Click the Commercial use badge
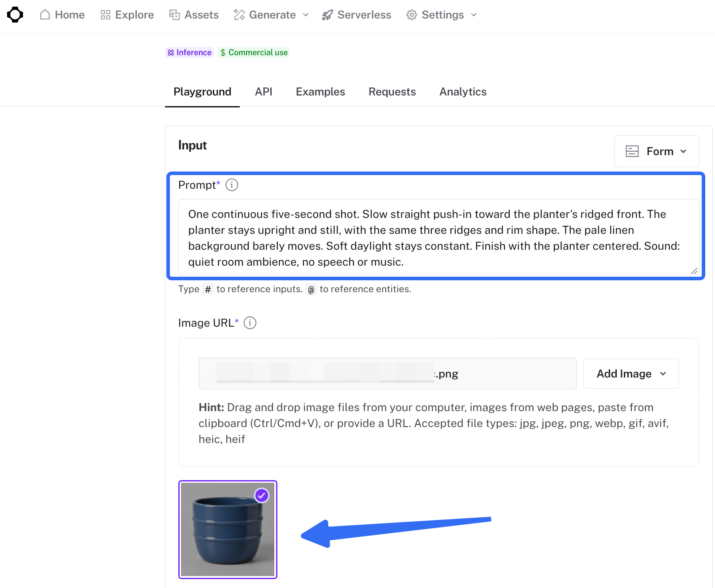Viewport: 715px width, 588px height. pyautogui.click(x=254, y=52)
